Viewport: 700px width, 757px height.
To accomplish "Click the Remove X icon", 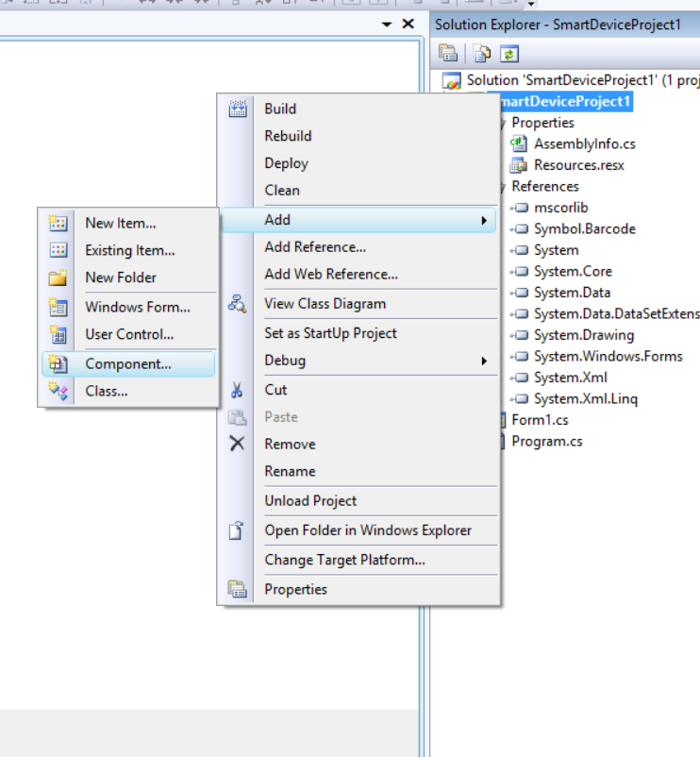I will pos(237,444).
